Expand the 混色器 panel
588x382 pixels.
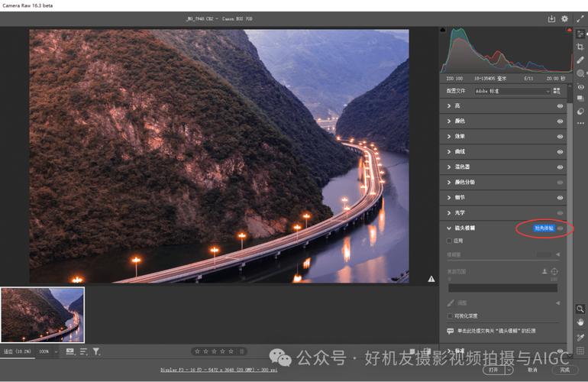click(449, 167)
